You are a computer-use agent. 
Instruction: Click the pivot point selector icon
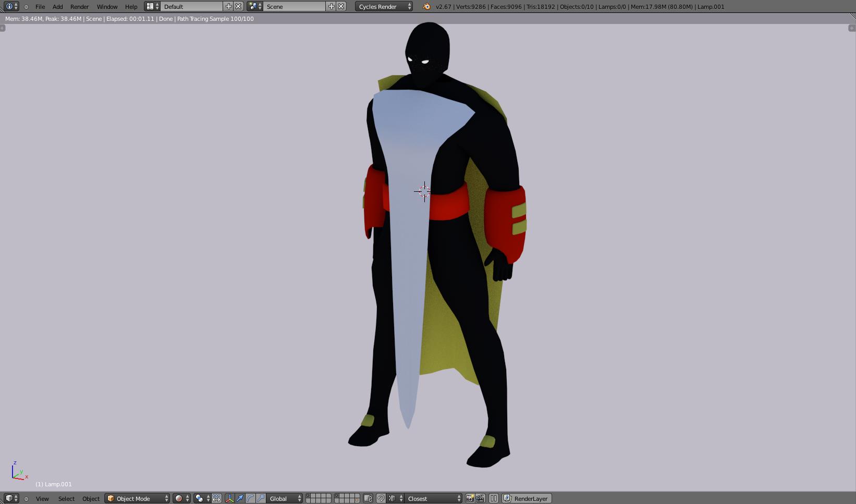click(201, 498)
